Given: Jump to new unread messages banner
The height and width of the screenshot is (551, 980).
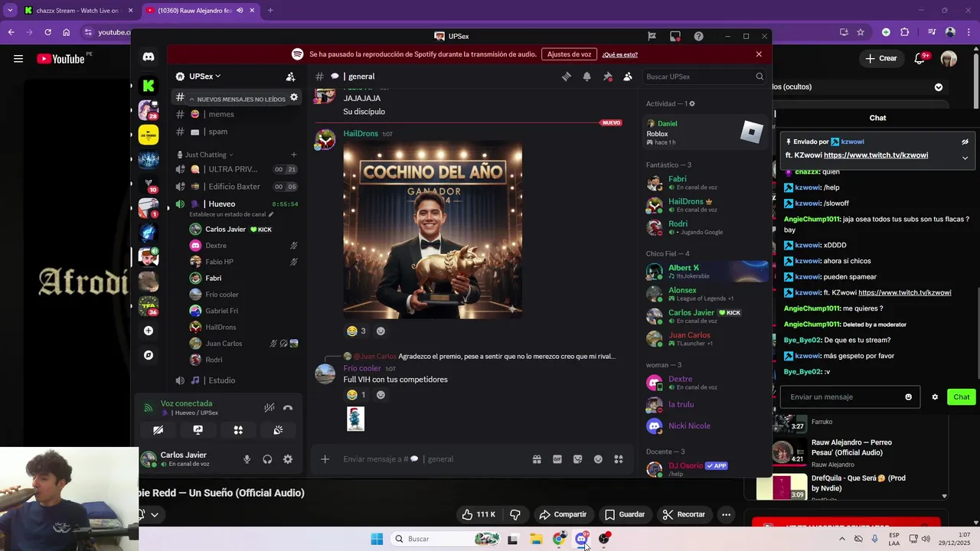Looking at the screenshot, I should tap(236, 99).
